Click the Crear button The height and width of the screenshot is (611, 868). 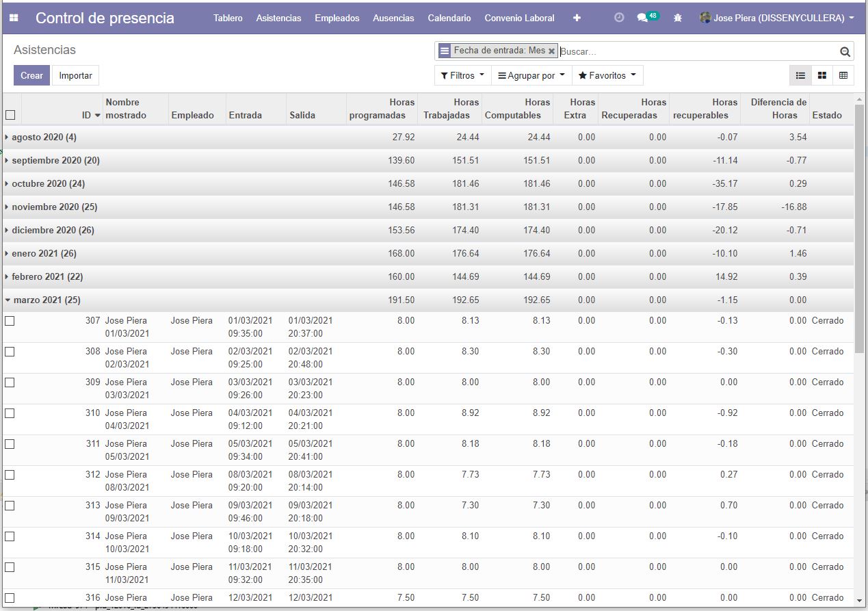tap(31, 76)
